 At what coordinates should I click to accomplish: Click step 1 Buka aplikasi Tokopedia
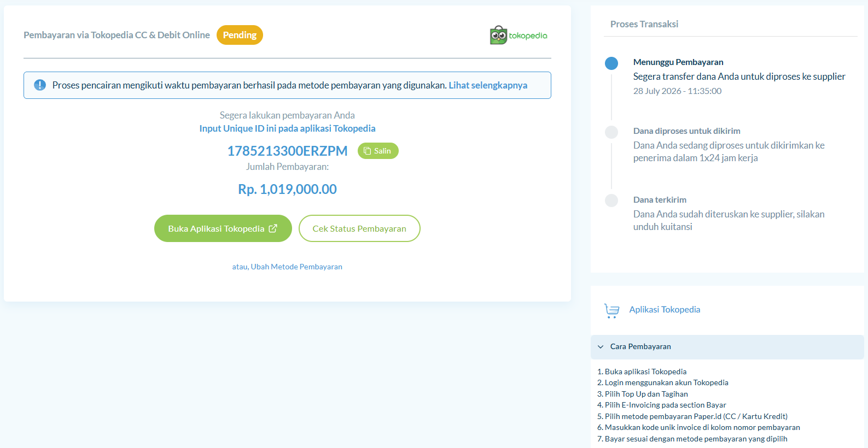point(642,372)
